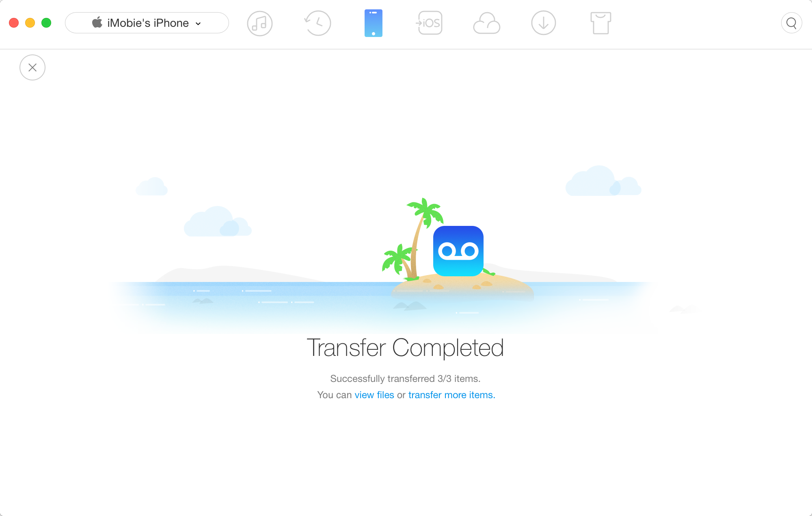
Task: Select the device manager icon
Action: [373, 22]
